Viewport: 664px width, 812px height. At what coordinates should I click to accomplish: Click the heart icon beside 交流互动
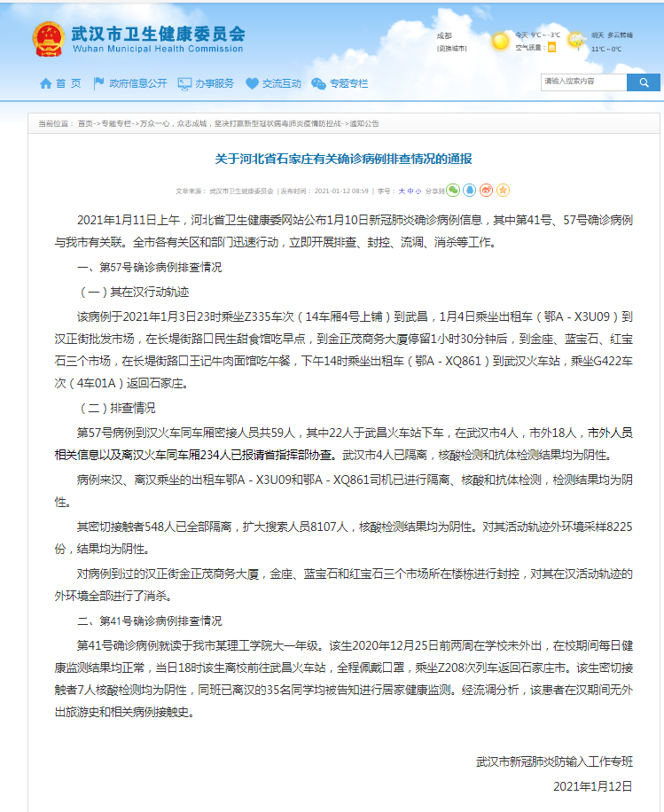click(253, 83)
